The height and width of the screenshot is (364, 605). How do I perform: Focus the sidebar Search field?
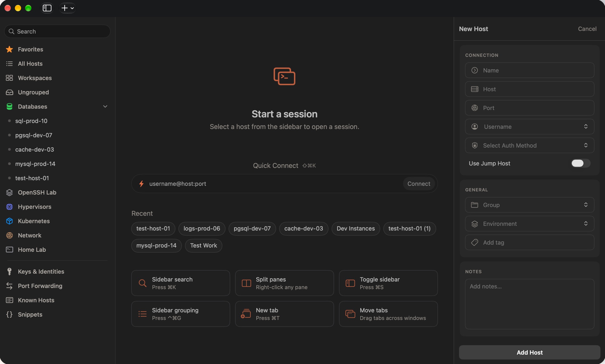click(57, 31)
